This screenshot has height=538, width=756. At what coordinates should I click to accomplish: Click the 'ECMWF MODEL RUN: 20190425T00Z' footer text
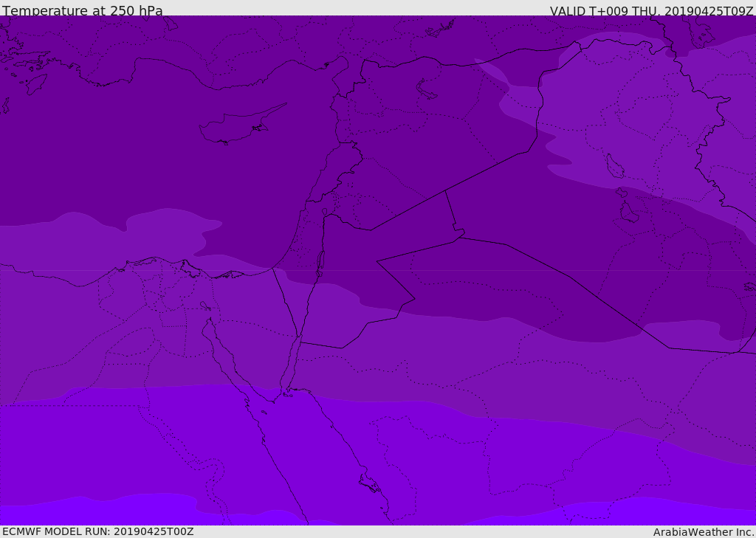(x=98, y=531)
